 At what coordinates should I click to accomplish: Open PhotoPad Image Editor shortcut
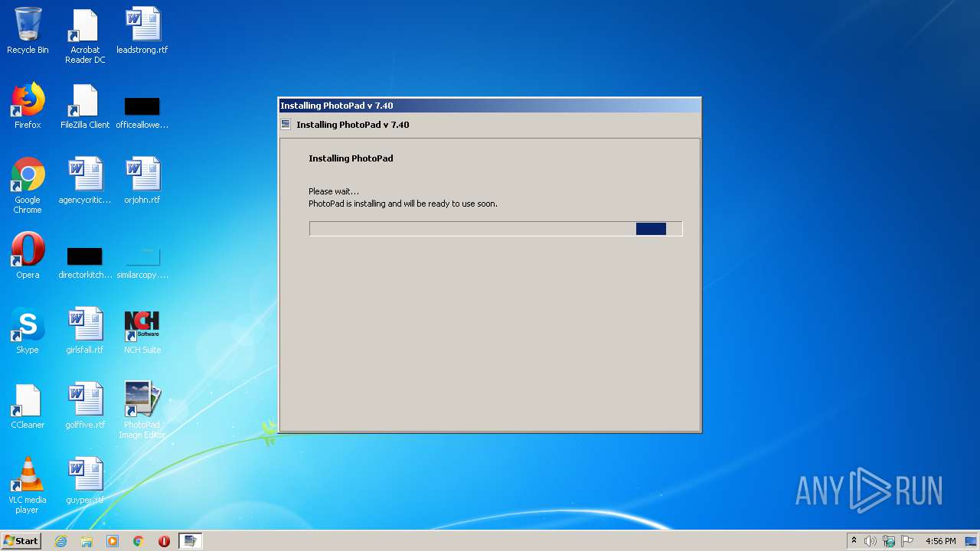click(142, 411)
